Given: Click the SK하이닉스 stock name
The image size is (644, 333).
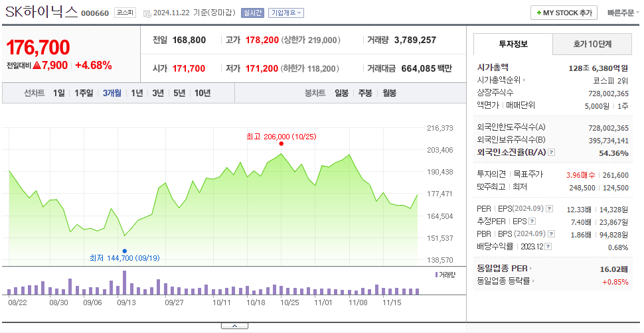Looking at the screenshot, I should 41,12.
